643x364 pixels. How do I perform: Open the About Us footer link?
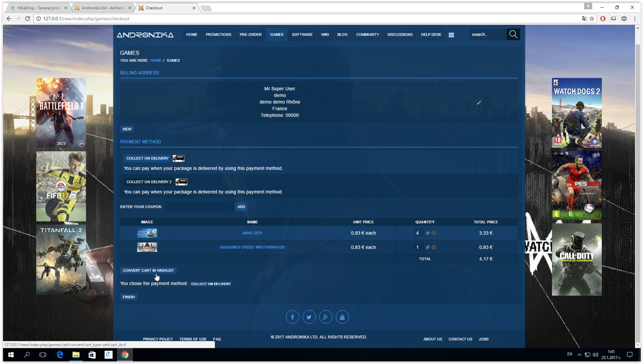pyautogui.click(x=433, y=339)
